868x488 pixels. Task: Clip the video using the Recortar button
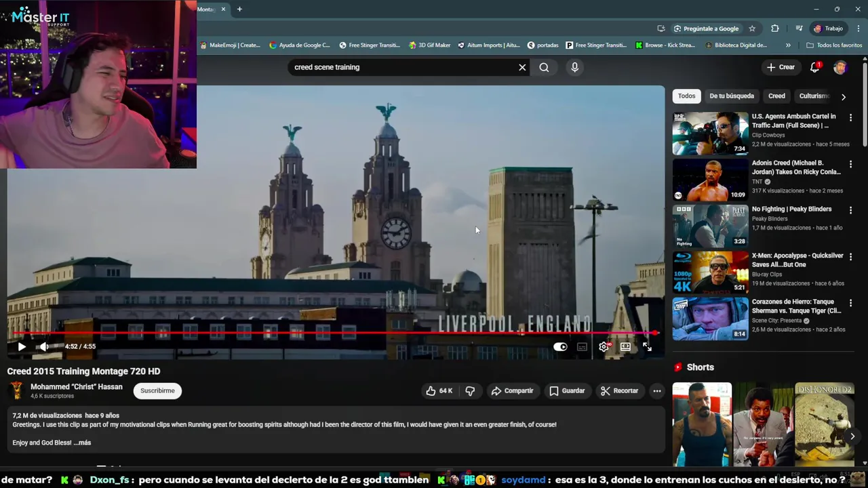[619, 390]
